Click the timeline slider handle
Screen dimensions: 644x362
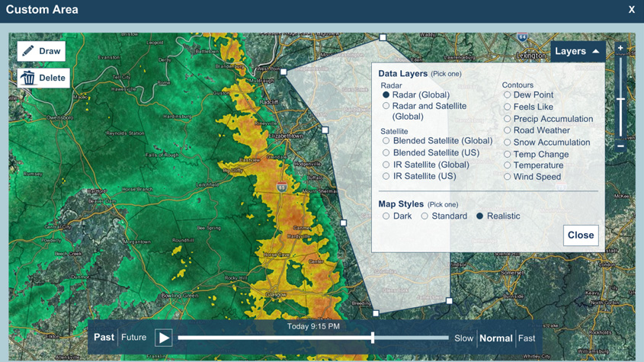tap(373, 338)
